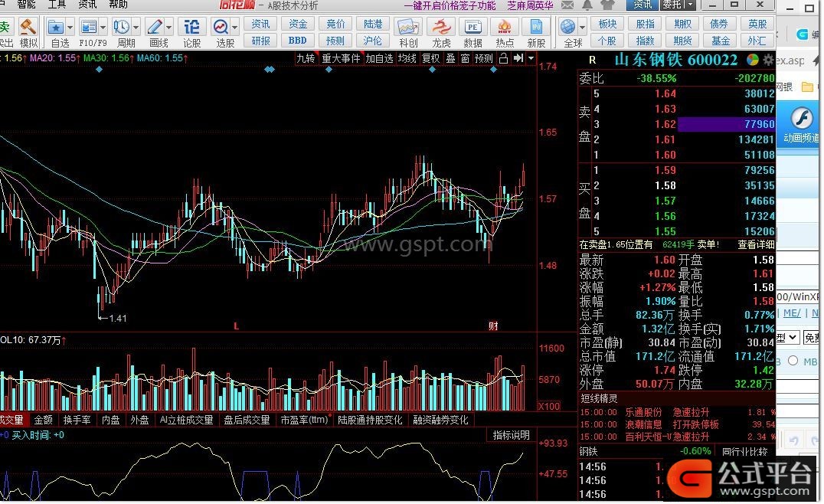This screenshot has height=504, width=824.
Task: Expand the 全球 globe dropdown arrow
Action: tap(582, 27)
